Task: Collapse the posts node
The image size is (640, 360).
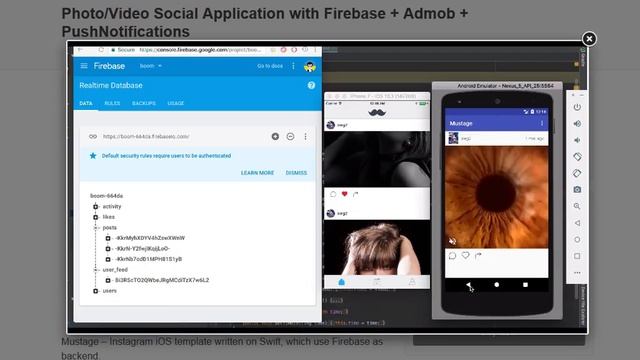Action: [x=96, y=228]
